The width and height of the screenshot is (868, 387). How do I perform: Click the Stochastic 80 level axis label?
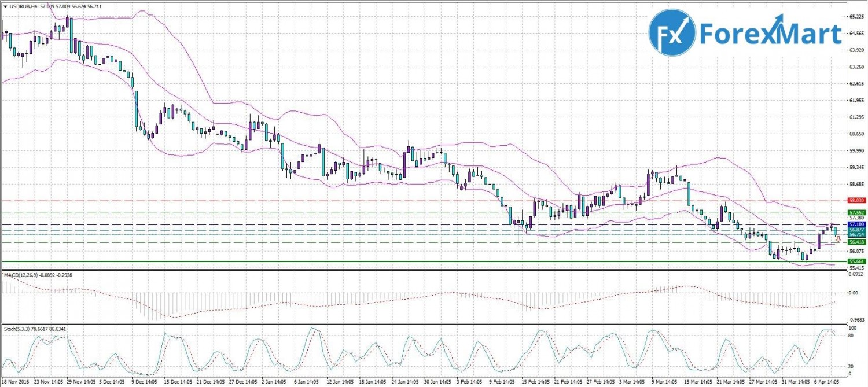coord(851,335)
